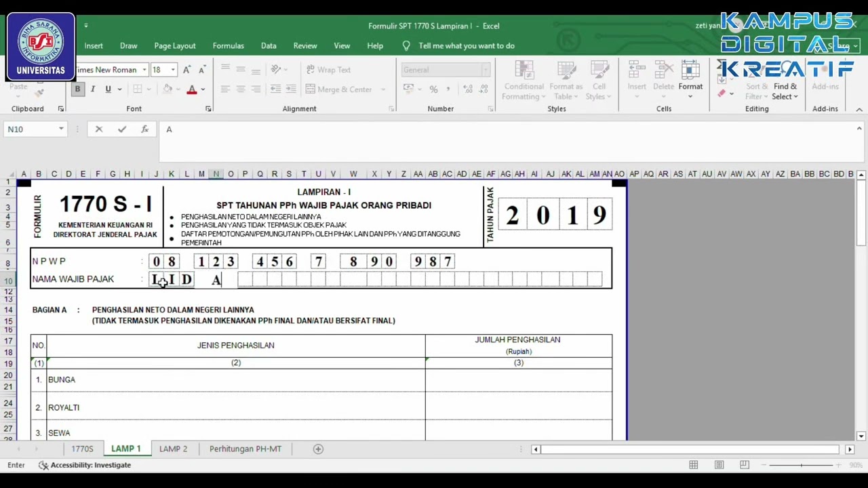Open the font size 18 dropdown

point(173,70)
